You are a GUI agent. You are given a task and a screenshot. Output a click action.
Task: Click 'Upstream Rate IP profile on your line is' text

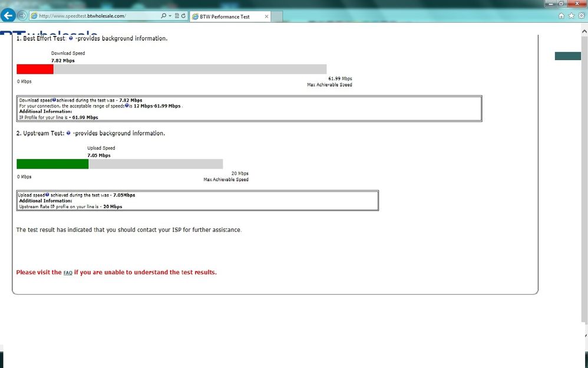59,206
